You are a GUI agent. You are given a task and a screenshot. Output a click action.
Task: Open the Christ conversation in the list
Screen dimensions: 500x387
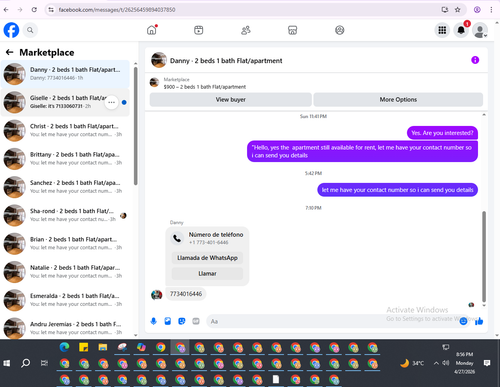coord(65,130)
